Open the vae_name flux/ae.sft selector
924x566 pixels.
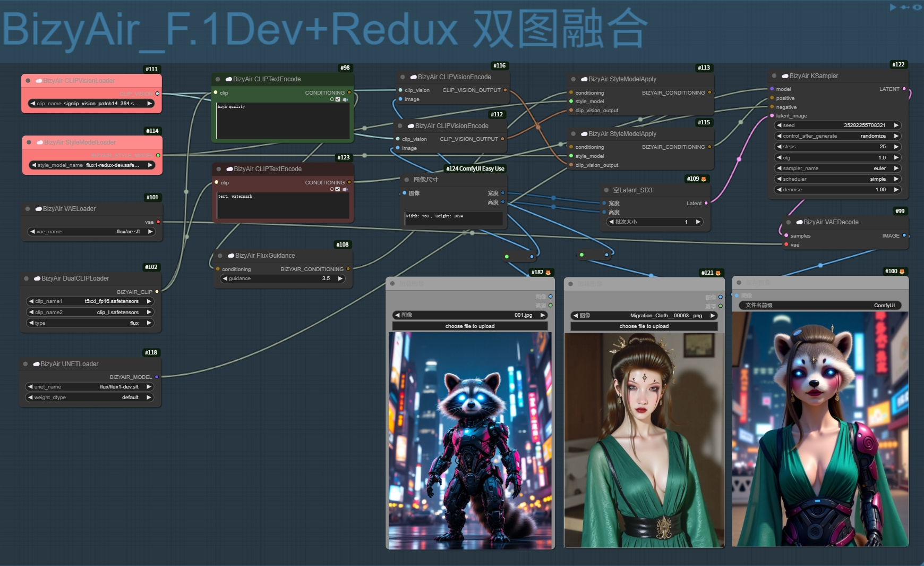(91, 232)
